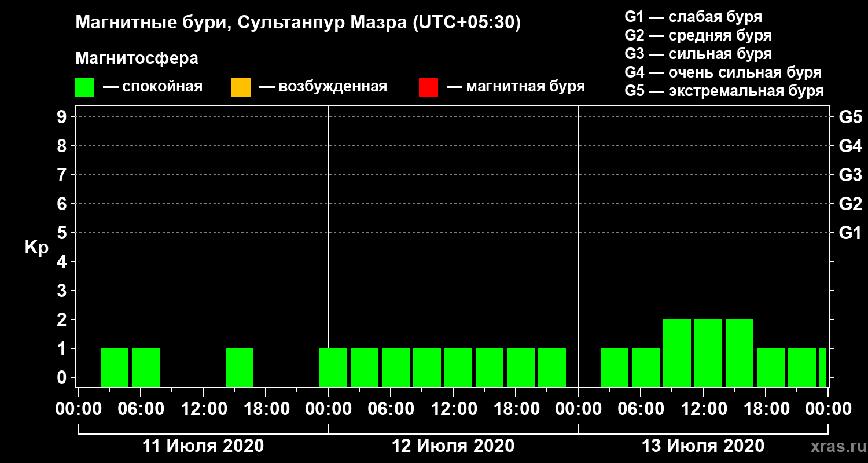Click the middle Kp 2 bar at 13 July 12:00
This screenshot has width=868, height=463.
pyautogui.click(x=708, y=352)
